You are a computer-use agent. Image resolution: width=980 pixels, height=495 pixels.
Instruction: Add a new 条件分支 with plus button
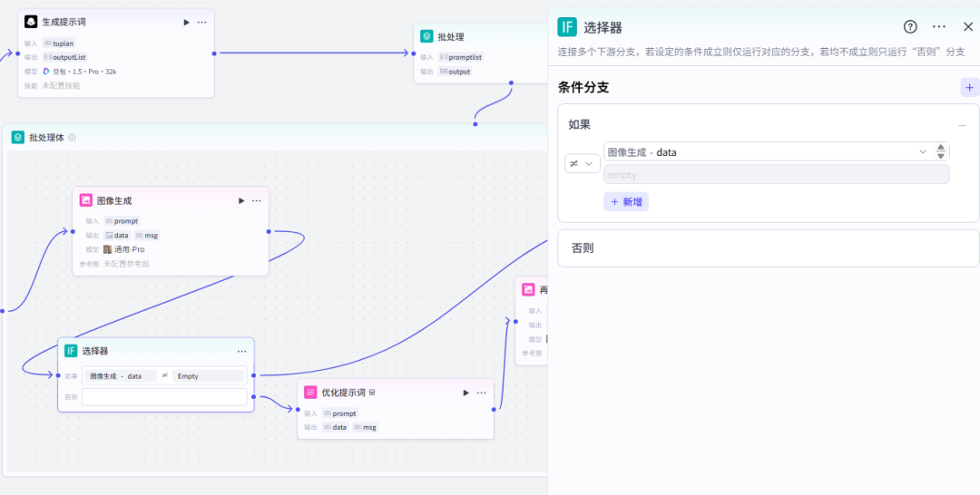pyautogui.click(x=969, y=87)
